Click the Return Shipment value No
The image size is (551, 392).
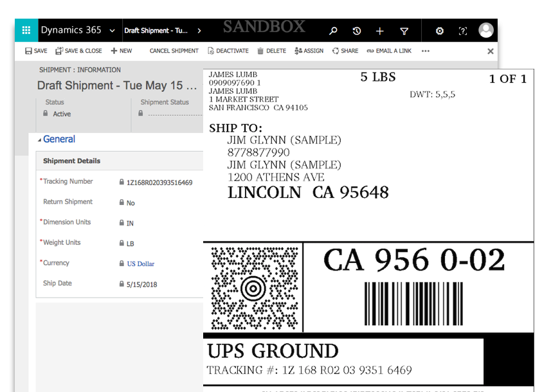[x=131, y=203]
